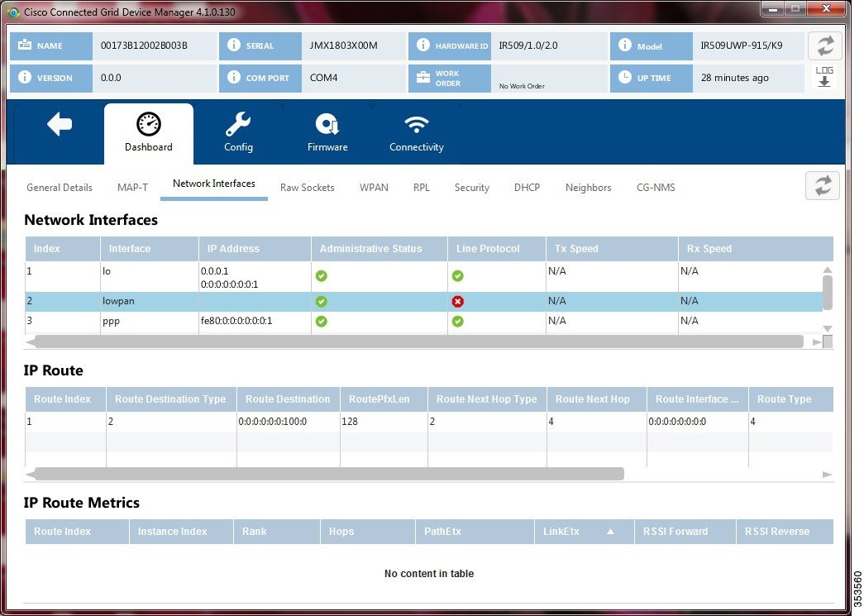Click the HARDWARE ID info icon
Viewport: 864px width, 616px height.
point(423,45)
